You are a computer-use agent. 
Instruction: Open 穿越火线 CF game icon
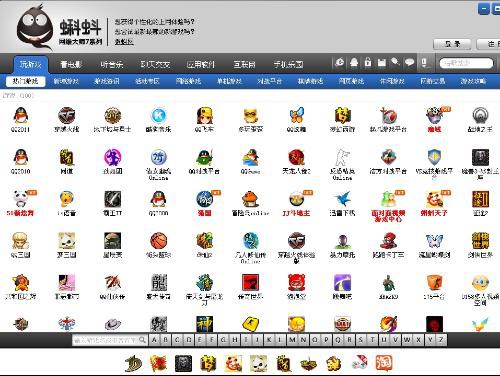(x=66, y=115)
